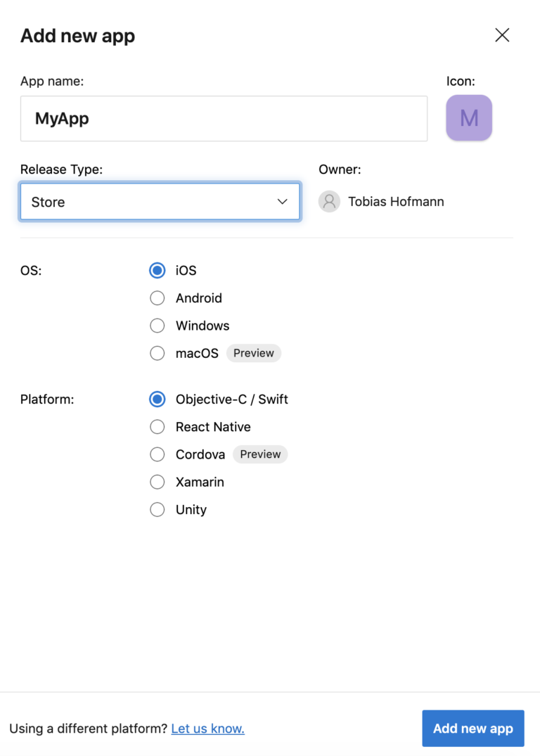Select Unity as the platform
Viewport: 540px width, 756px height.
coord(157,509)
